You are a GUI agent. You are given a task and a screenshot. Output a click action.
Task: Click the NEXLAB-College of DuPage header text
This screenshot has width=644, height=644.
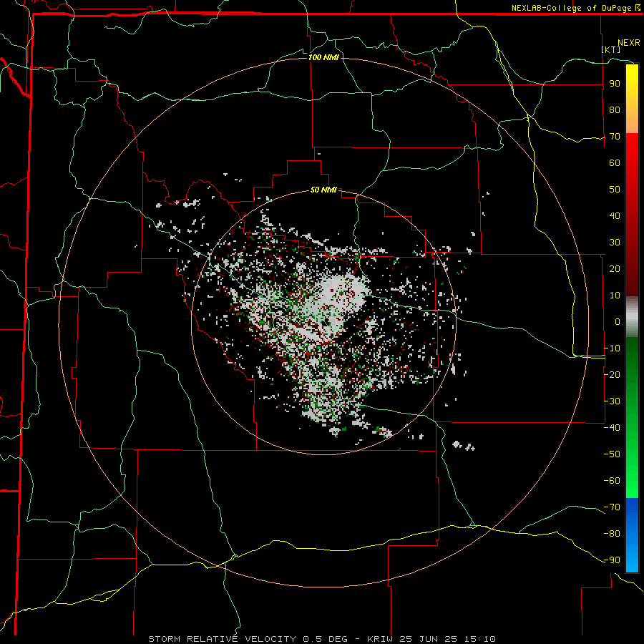[575, 8]
